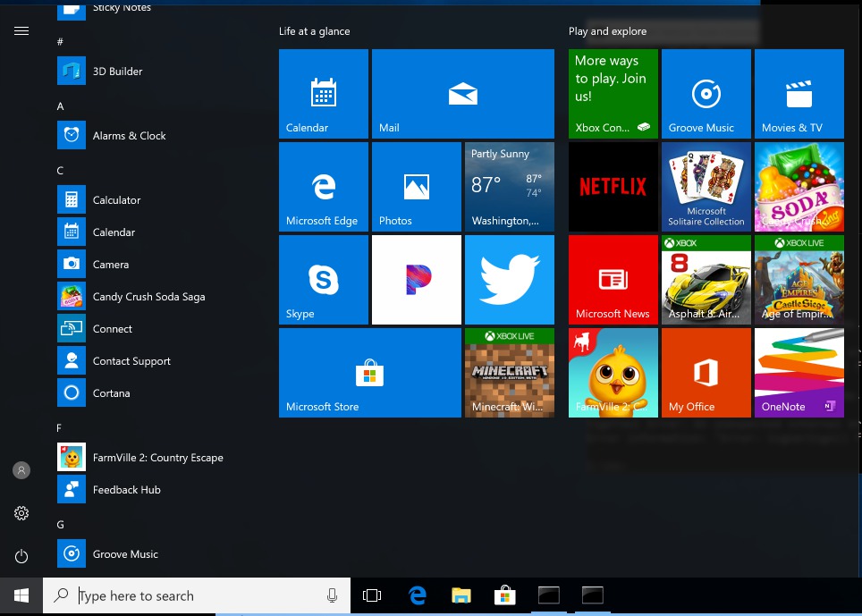Open the Pandora tile

pyautogui.click(x=416, y=280)
